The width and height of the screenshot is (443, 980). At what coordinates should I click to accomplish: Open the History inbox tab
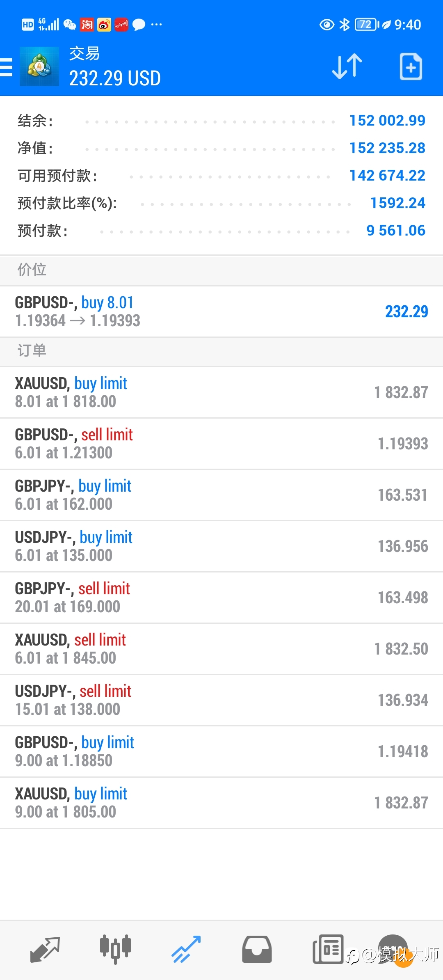coord(257,949)
